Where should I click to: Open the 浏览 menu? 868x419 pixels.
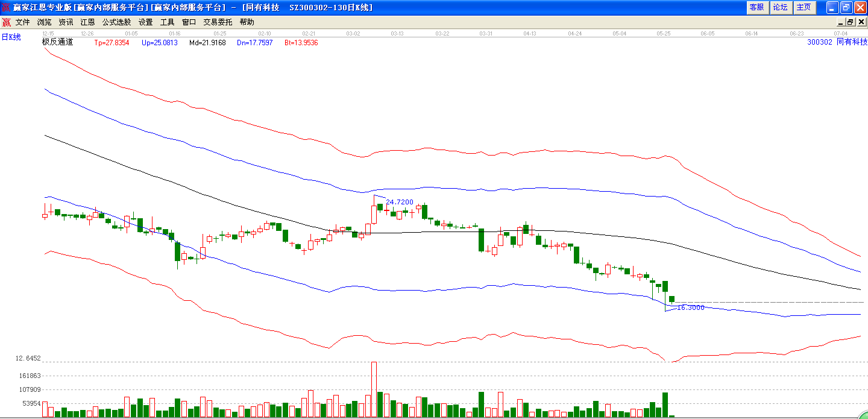(45, 22)
